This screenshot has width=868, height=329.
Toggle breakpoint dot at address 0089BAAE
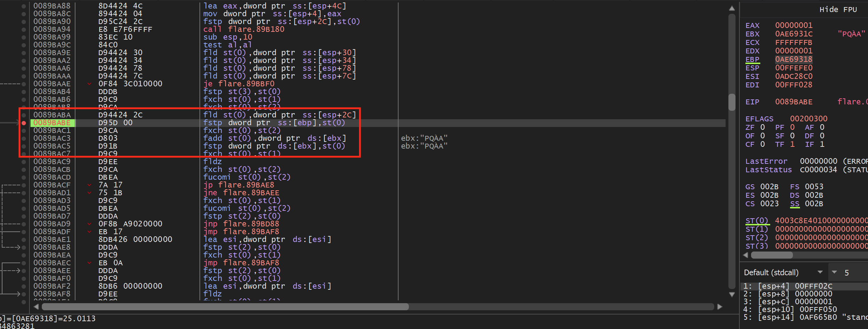24,84
